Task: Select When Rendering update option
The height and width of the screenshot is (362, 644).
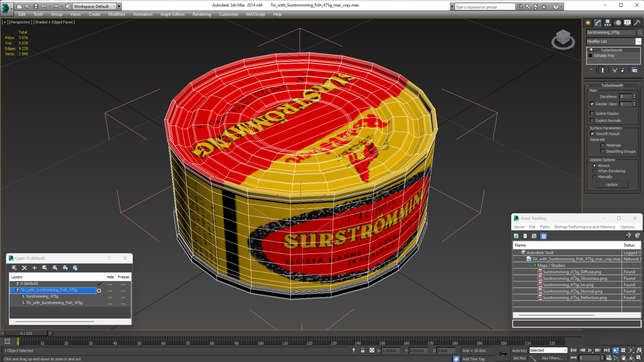Action: point(594,171)
